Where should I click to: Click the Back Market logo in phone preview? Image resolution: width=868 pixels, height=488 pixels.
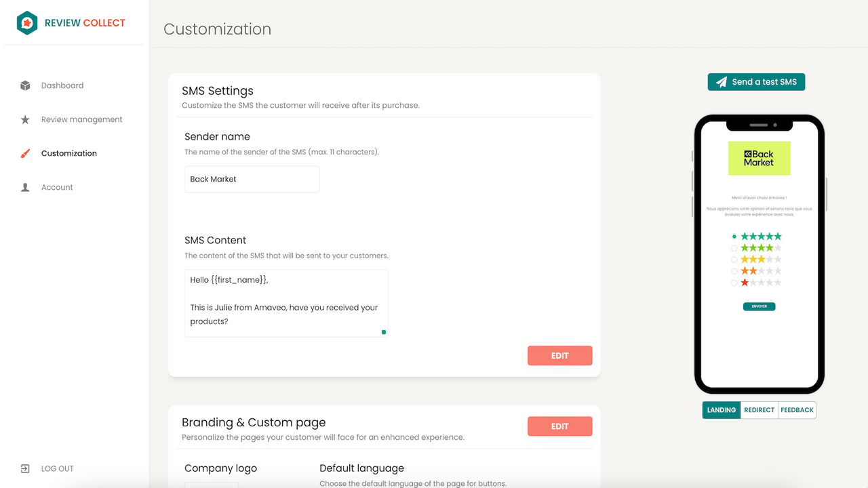point(759,158)
